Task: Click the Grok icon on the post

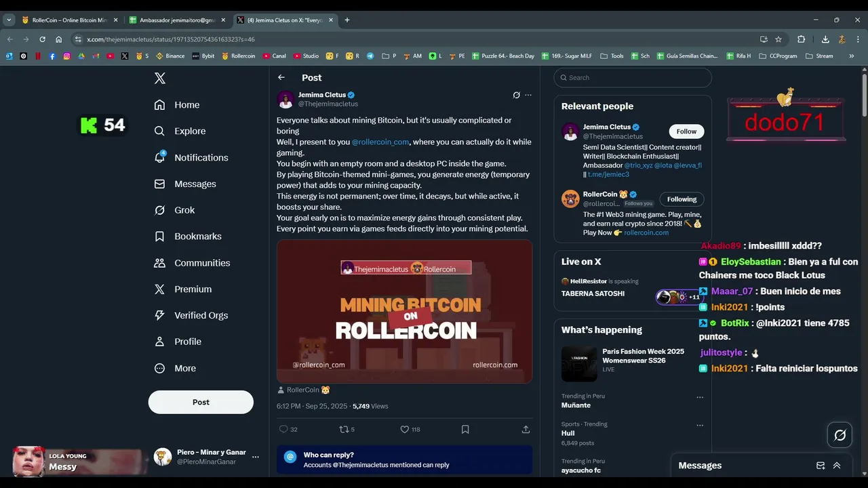Action: [x=516, y=95]
